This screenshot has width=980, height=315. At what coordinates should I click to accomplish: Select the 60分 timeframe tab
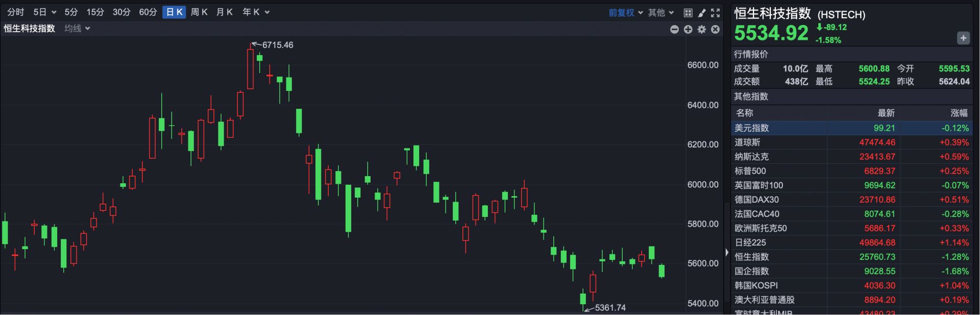148,12
